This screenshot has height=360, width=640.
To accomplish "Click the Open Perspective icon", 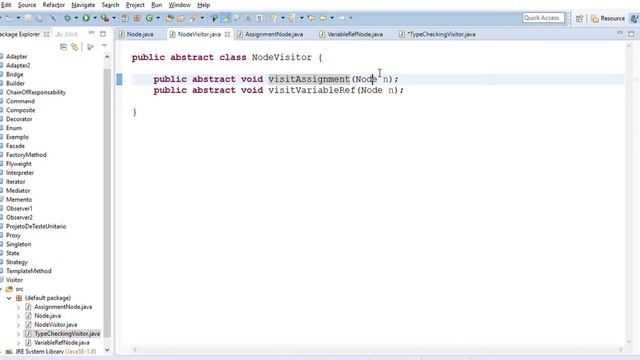I will coord(579,18).
